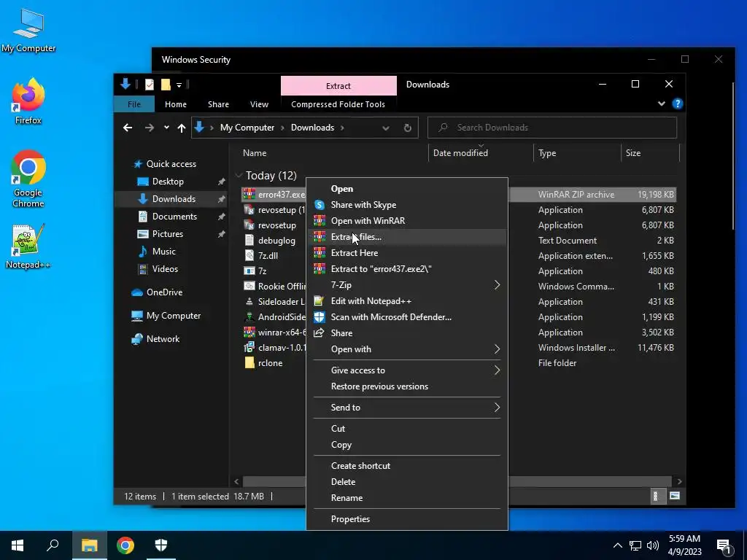Refresh the Downloads folder
The image size is (747, 560).
407,128
